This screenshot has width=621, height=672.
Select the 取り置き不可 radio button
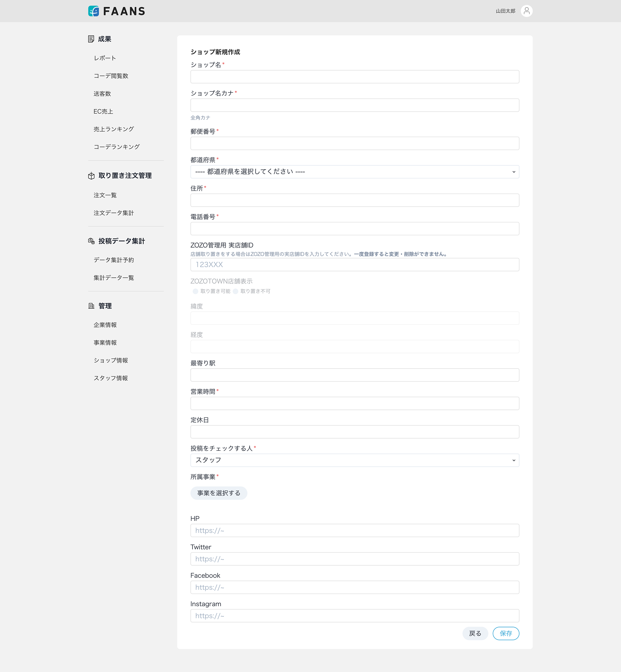pyautogui.click(x=236, y=291)
